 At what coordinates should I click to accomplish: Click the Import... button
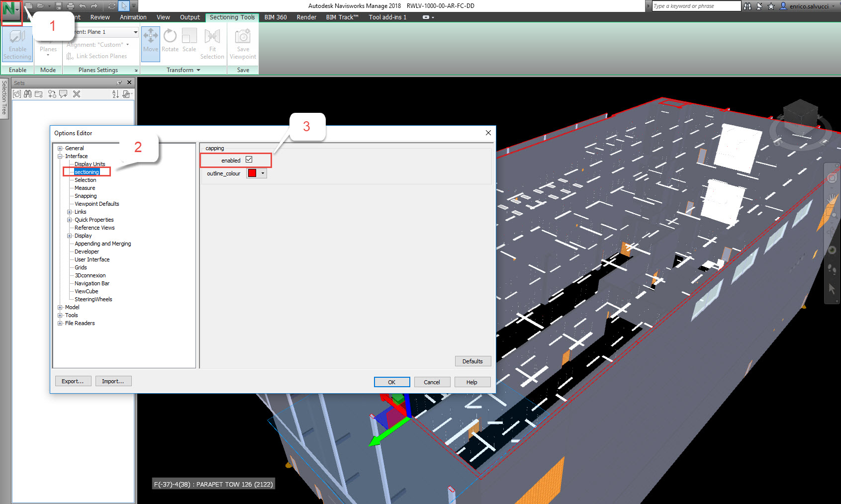113,381
